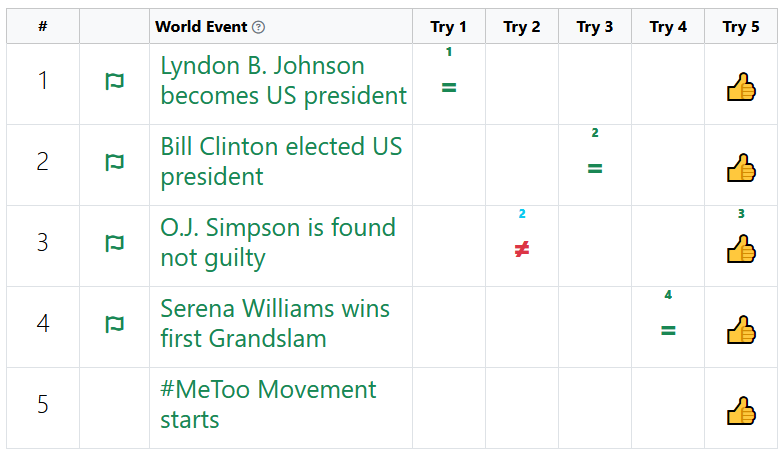Click the green equals sign under Try 3

pyautogui.click(x=595, y=169)
